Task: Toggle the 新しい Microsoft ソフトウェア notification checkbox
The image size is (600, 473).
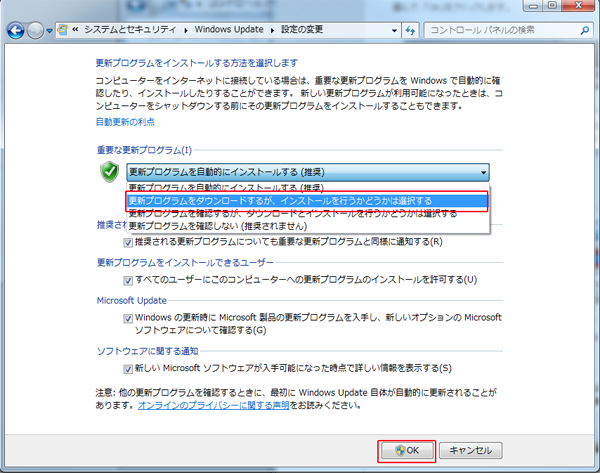Action: click(127, 368)
